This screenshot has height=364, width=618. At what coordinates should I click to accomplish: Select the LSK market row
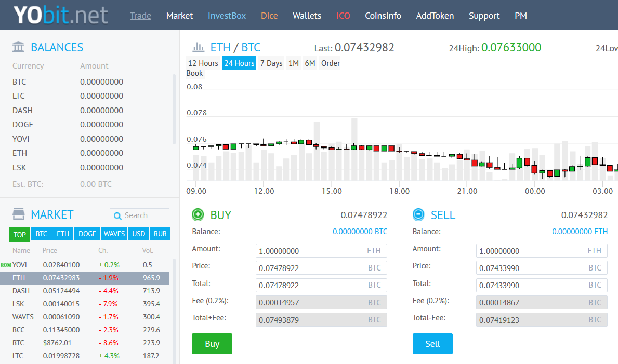pyautogui.click(x=85, y=304)
